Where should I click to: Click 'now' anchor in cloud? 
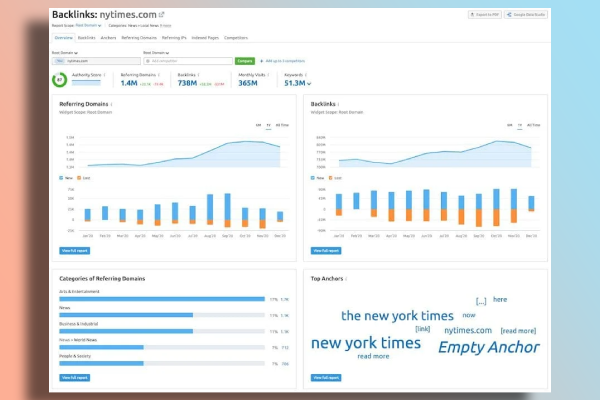469,315
